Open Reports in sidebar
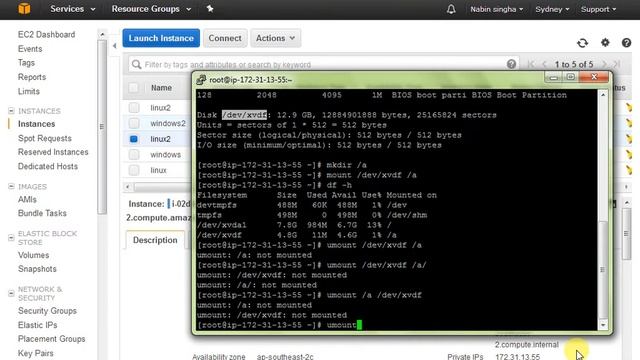This screenshot has height=360, width=640. [32, 77]
